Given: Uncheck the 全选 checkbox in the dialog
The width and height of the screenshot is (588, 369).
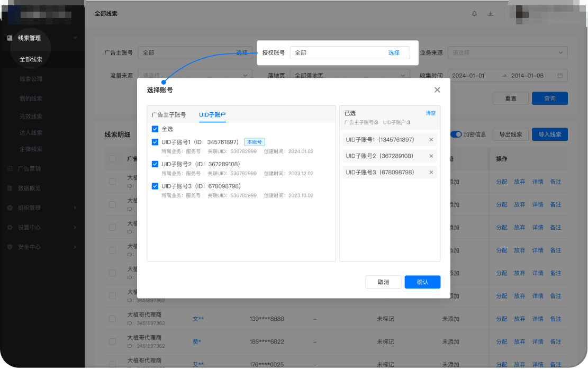Looking at the screenshot, I should coord(155,129).
